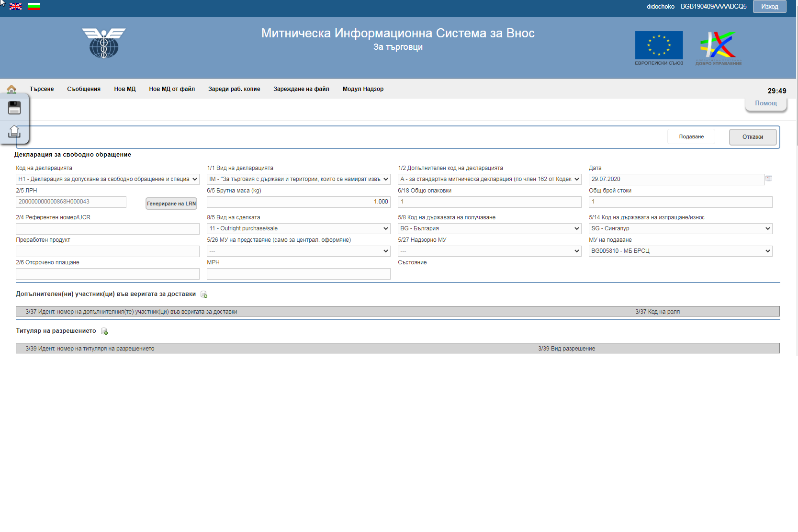Expand the Код на декларацията dropdown
This screenshot has height=532, width=798.
click(107, 179)
